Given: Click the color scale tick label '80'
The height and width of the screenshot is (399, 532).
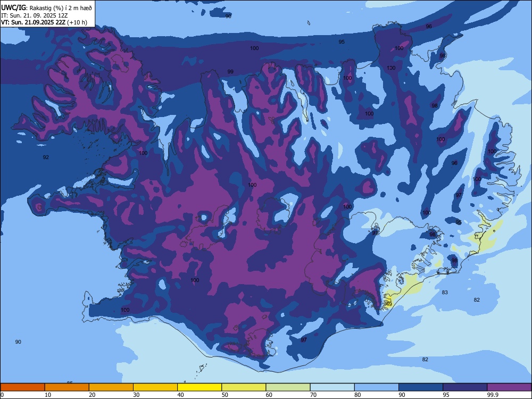Looking at the screenshot, I should [358, 395].
